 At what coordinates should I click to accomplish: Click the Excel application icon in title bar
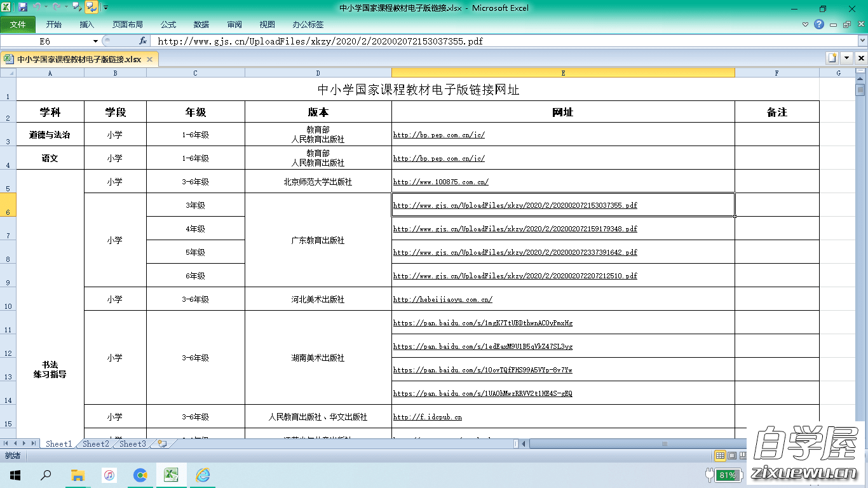click(6, 8)
